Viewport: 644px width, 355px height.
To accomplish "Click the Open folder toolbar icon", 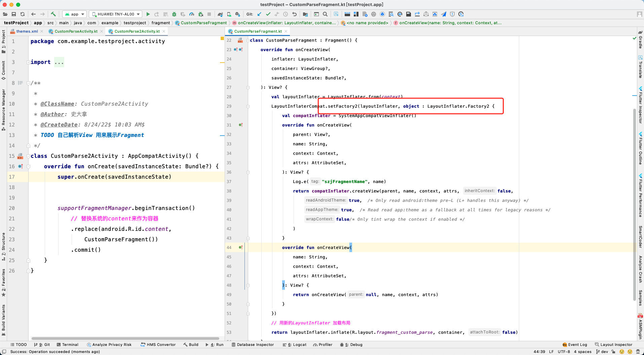I will [x=5, y=14].
